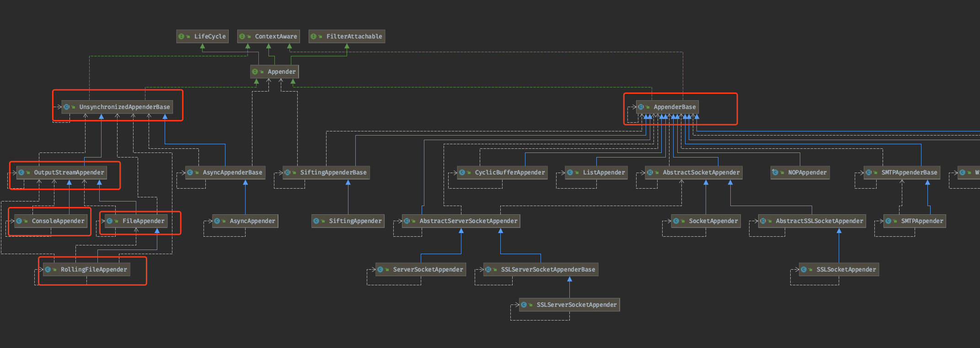This screenshot has width=980, height=348.
Task: Select the ContextAware interface node
Action: click(268, 37)
